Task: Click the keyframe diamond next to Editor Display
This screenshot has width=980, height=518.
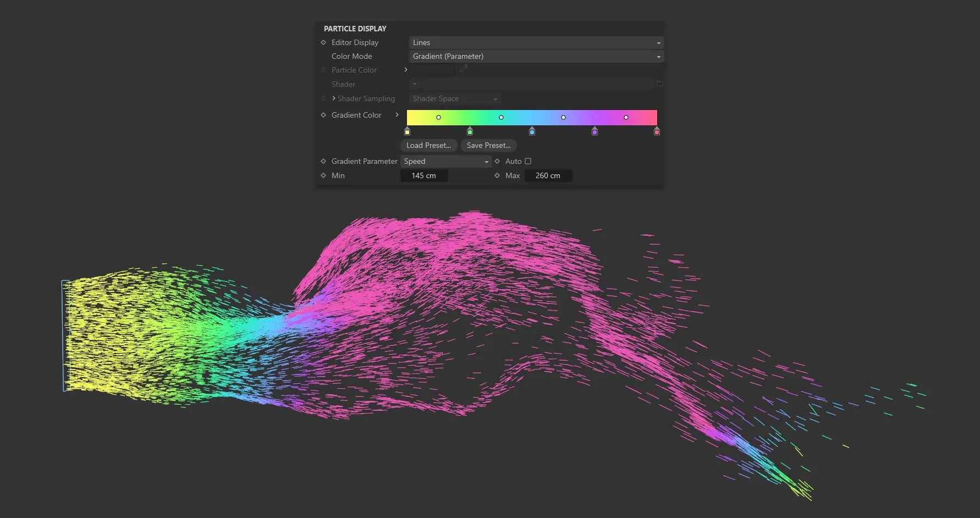Action: pos(323,42)
